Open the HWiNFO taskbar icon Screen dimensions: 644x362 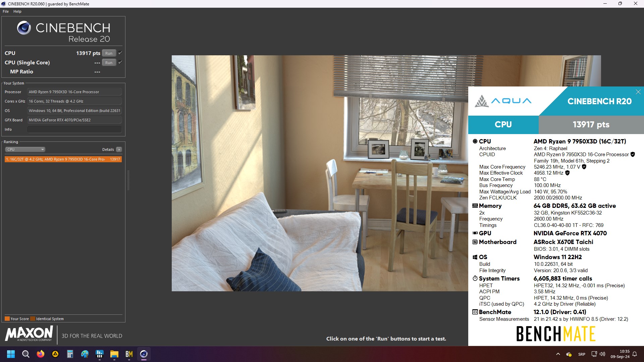point(99,354)
